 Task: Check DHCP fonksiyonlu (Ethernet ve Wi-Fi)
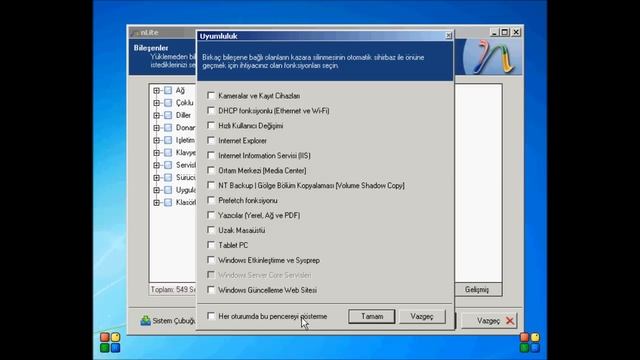[211, 111]
